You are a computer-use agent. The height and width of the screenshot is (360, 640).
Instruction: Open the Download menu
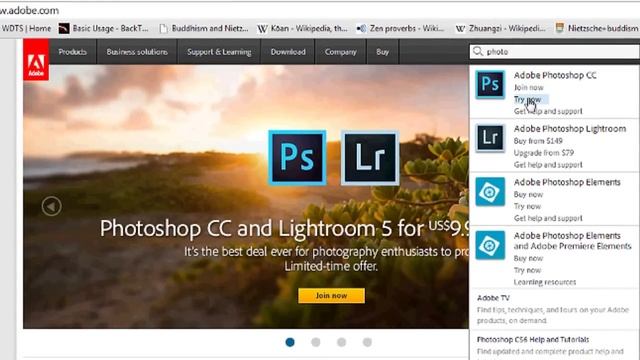(x=288, y=52)
